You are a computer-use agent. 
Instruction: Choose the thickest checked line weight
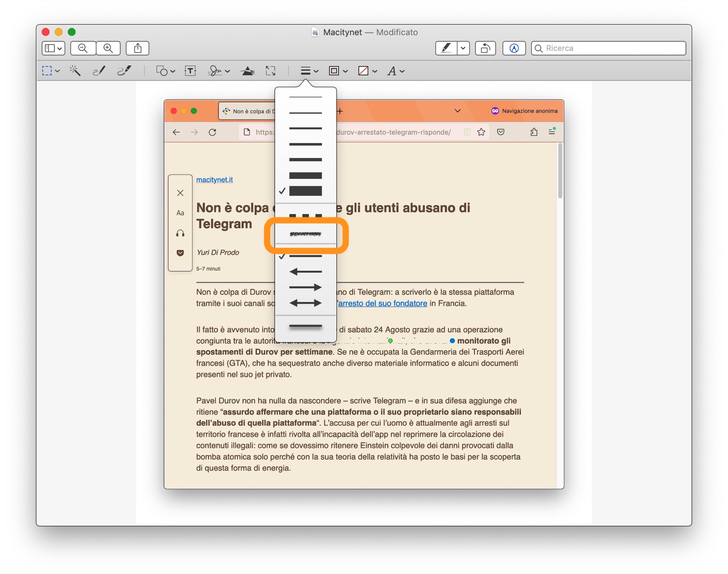point(305,191)
